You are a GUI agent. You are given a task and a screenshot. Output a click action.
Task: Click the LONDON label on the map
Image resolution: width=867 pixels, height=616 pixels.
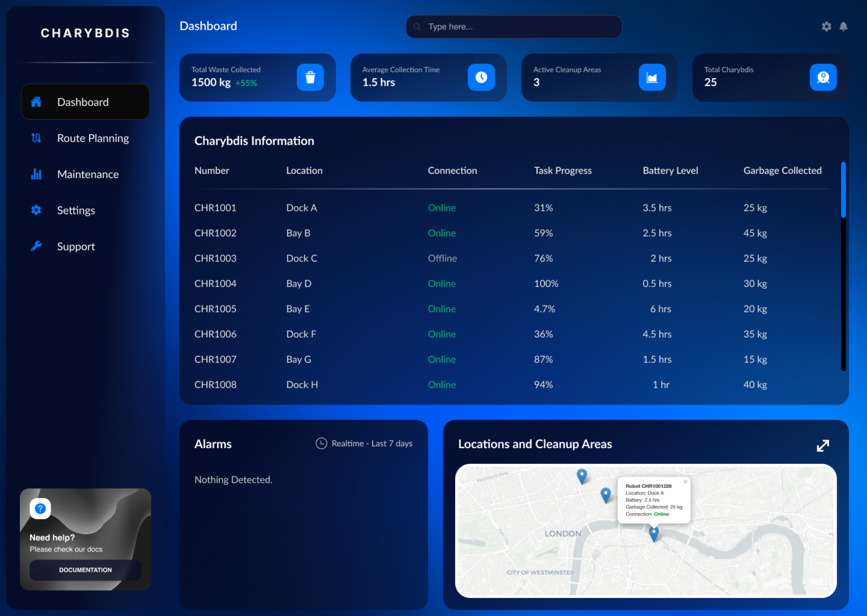click(563, 533)
